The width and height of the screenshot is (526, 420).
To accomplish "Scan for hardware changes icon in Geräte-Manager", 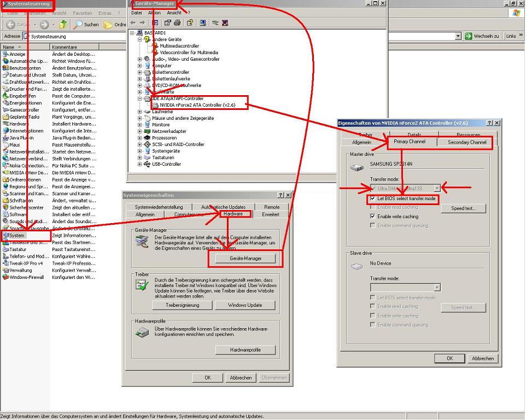I will point(203,23).
